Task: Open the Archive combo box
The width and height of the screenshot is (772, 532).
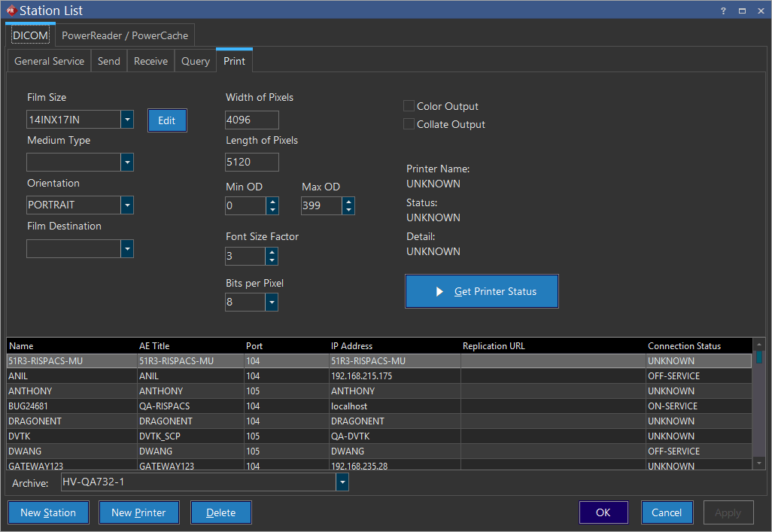Action: (x=342, y=482)
